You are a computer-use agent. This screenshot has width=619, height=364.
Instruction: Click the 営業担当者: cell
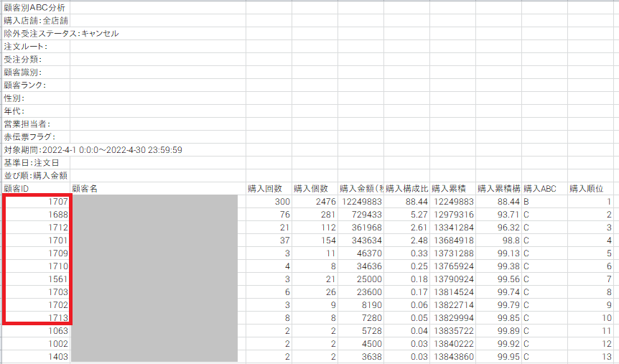36,124
